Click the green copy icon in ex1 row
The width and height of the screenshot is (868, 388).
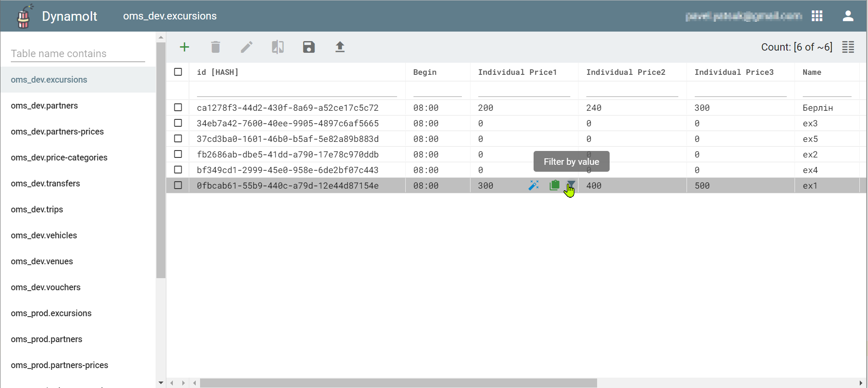554,186
